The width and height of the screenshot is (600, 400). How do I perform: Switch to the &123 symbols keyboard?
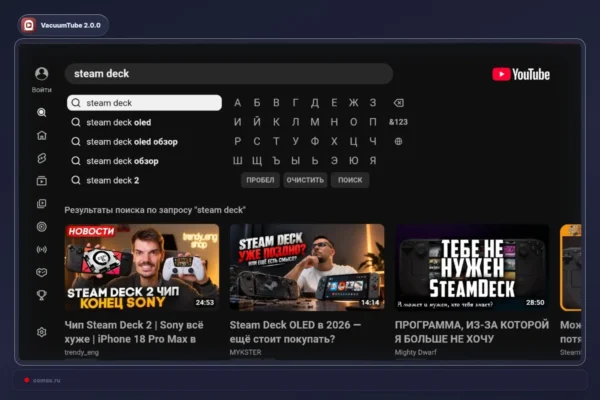point(398,122)
